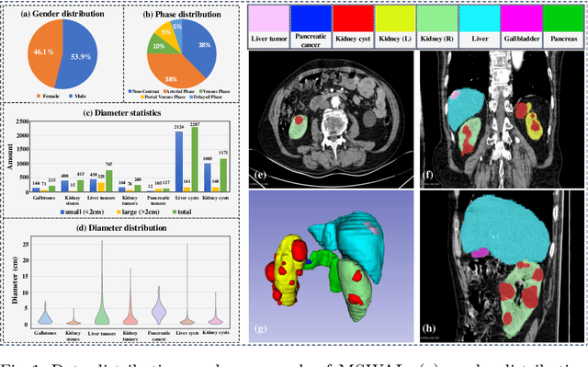This screenshot has width=588, height=367.
Task: Click the "Amount" y-axis label
Action: 10,157
